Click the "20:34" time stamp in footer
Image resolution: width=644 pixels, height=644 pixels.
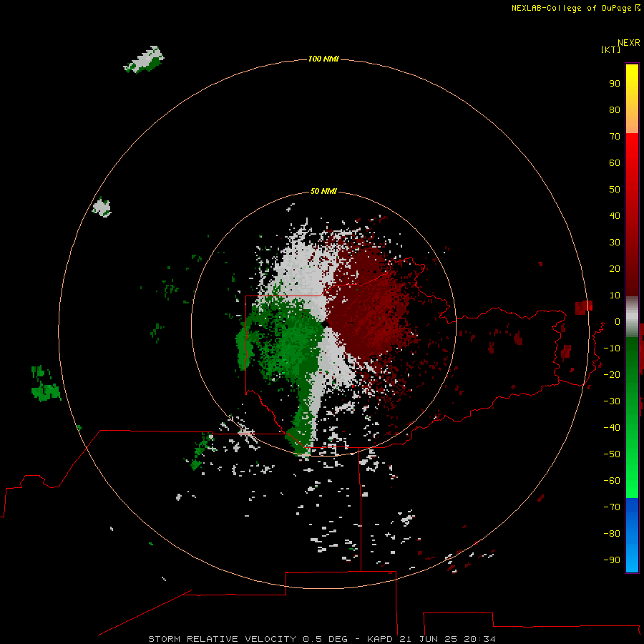click(x=479, y=639)
